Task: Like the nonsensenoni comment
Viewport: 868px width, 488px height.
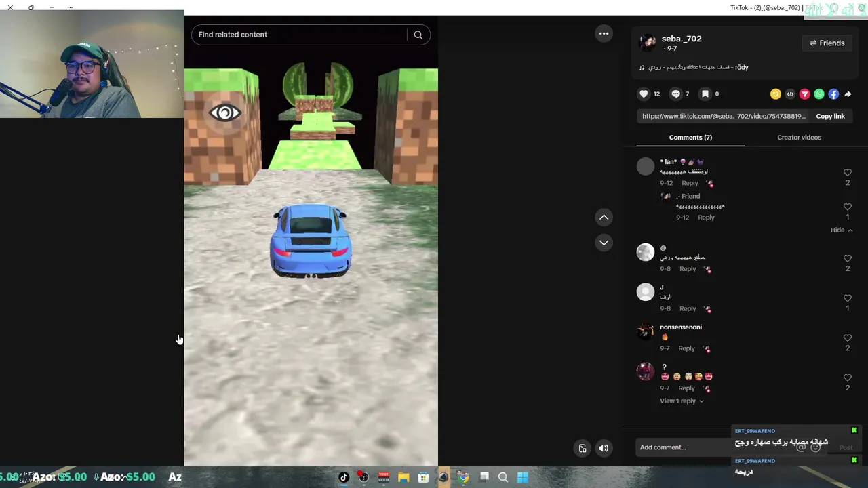Action: click(x=847, y=338)
